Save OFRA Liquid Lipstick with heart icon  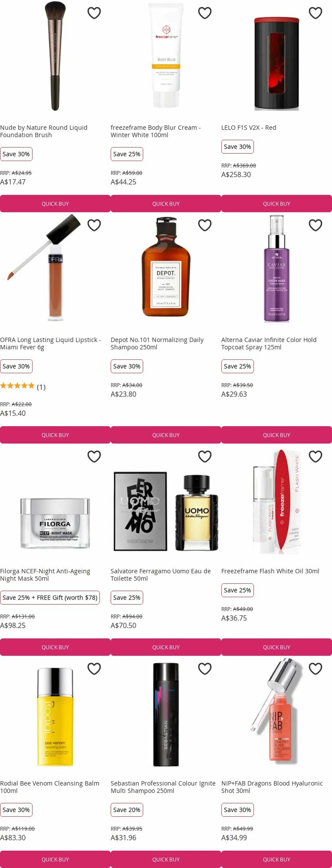click(x=94, y=225)
